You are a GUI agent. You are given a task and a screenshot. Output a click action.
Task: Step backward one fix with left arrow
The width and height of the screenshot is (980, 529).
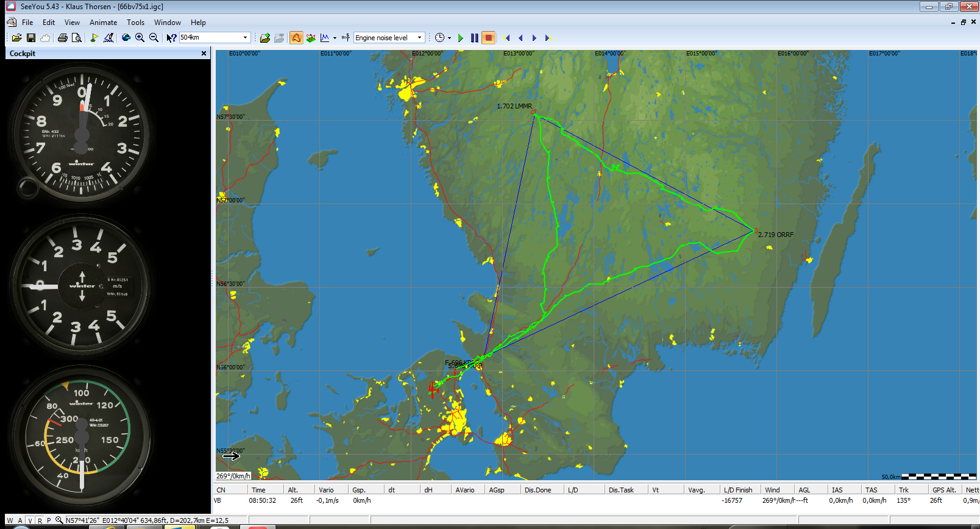click(520, 38)
